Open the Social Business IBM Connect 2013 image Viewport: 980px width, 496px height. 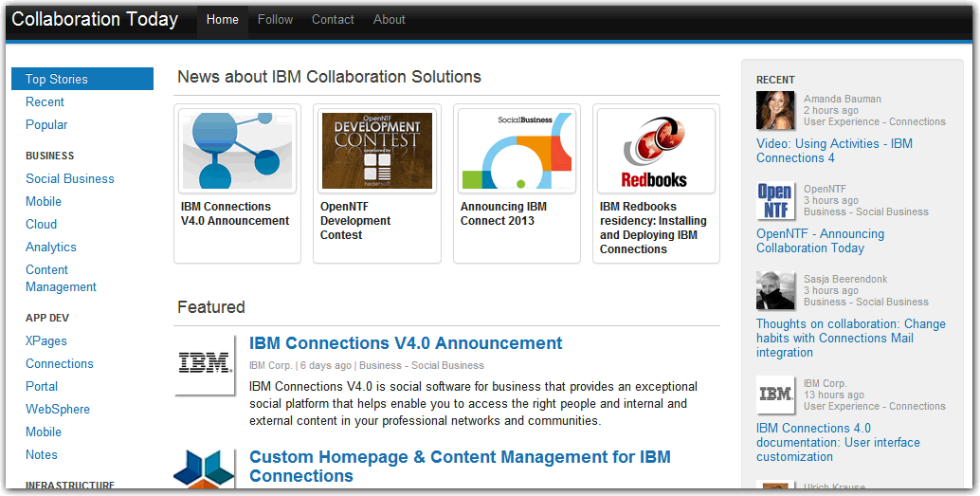point(517,151)
